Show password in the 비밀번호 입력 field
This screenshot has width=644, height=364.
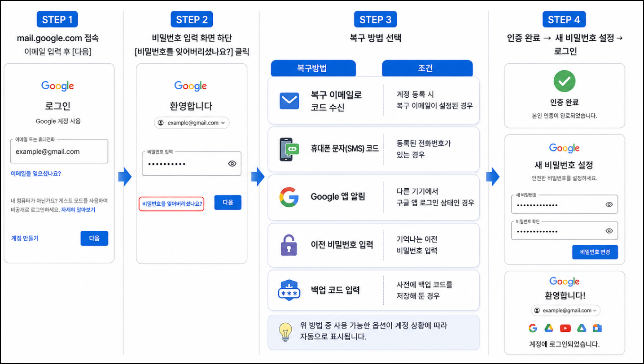(x=232, y=164)
